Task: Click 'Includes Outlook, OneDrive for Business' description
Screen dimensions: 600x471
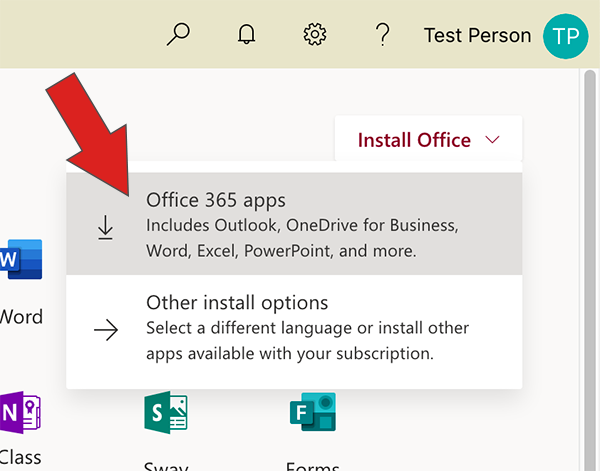Action: [302, 238]
